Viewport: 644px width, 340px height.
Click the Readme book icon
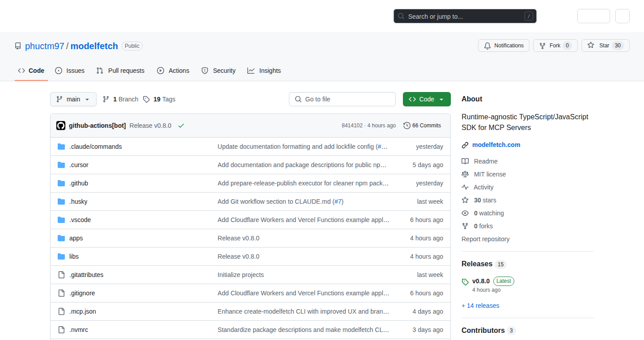[465, 161]
